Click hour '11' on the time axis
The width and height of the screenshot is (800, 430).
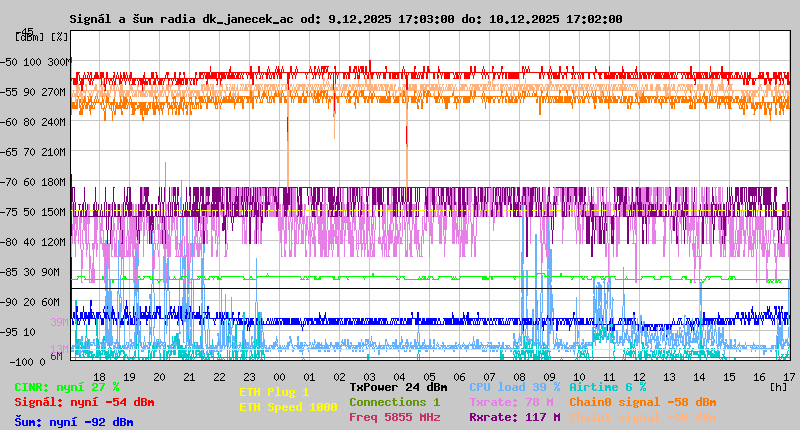coord(609,377)
